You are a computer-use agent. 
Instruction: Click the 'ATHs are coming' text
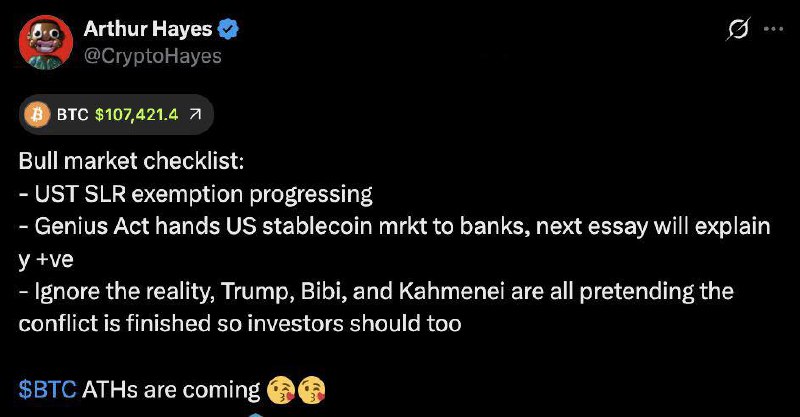(171, 390)
